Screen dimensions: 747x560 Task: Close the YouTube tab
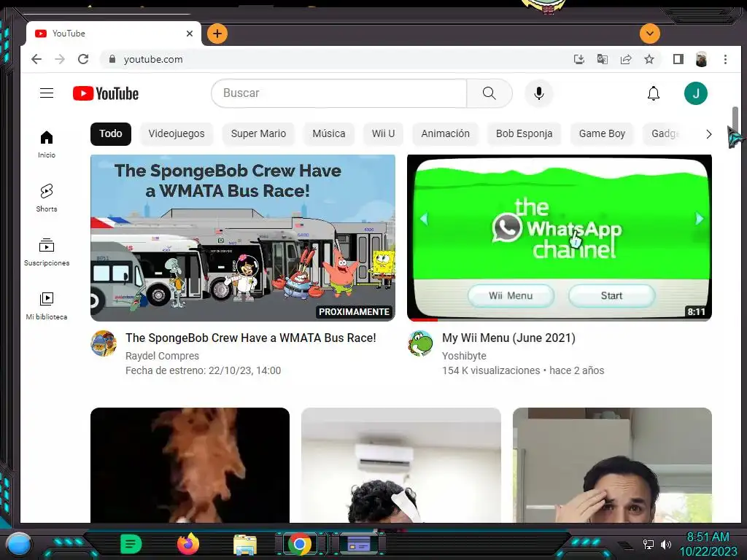190,34
